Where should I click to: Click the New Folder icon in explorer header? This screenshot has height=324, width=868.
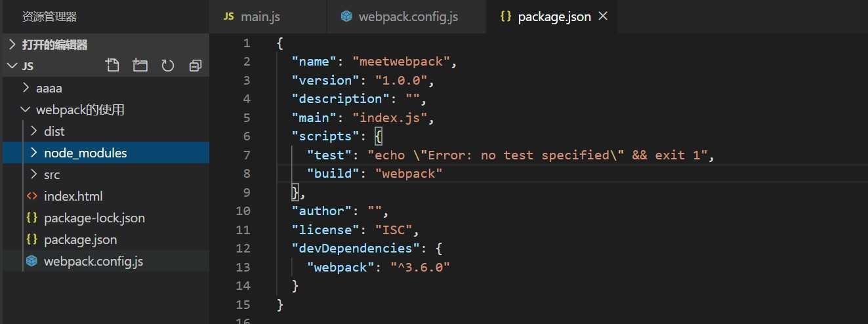(140, 66)
